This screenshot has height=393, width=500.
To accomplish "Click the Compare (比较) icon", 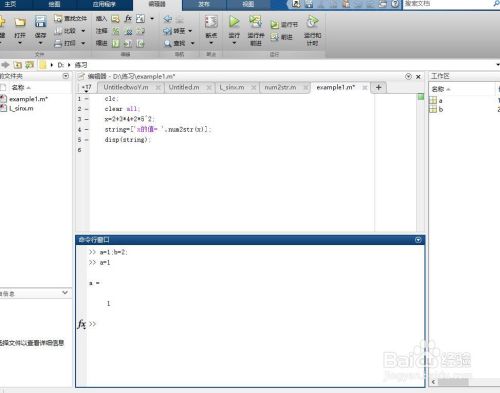I will pos(58,31).
